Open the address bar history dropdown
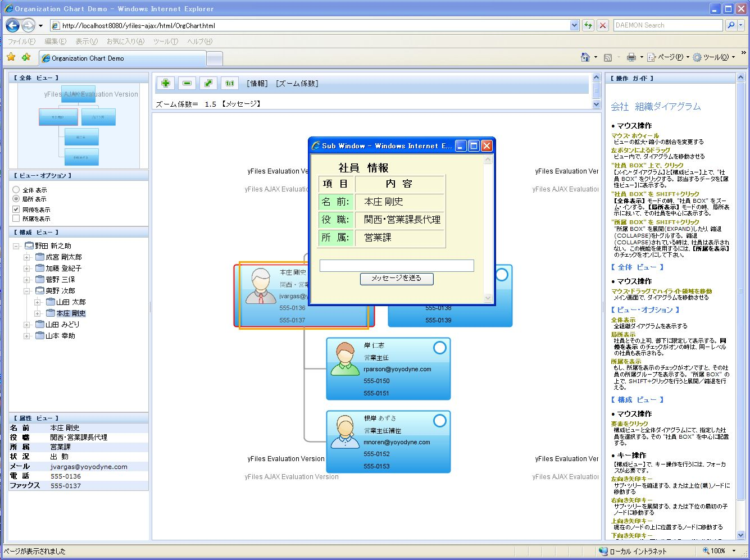The width and height of the screenshot is (750, 560). pyautogui.click(x=574, y=25)
